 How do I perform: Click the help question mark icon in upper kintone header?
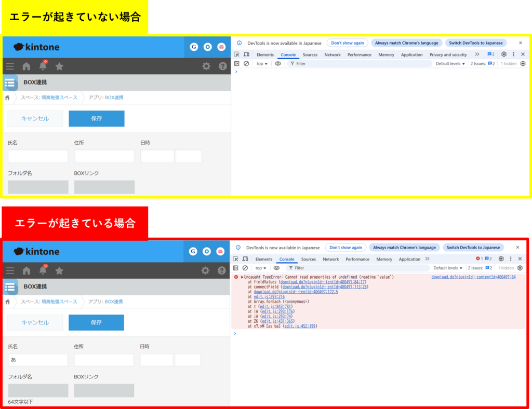coord(223,66)
